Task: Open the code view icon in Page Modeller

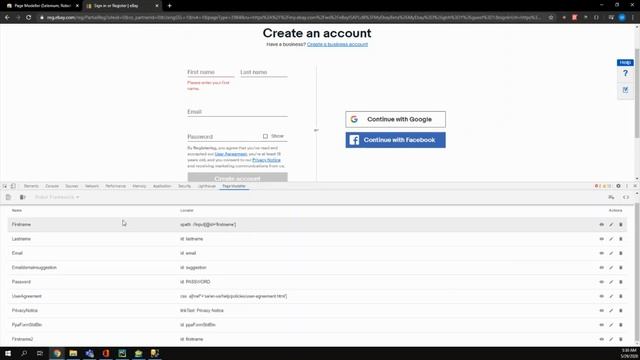Action: 626,197
